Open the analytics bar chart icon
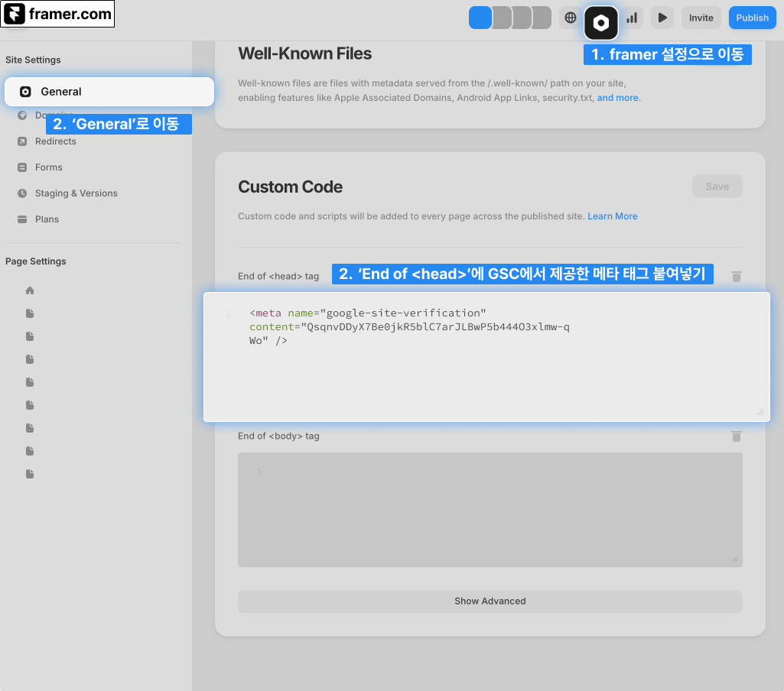Viewport: 784px width, 691px height. [632, 18]
